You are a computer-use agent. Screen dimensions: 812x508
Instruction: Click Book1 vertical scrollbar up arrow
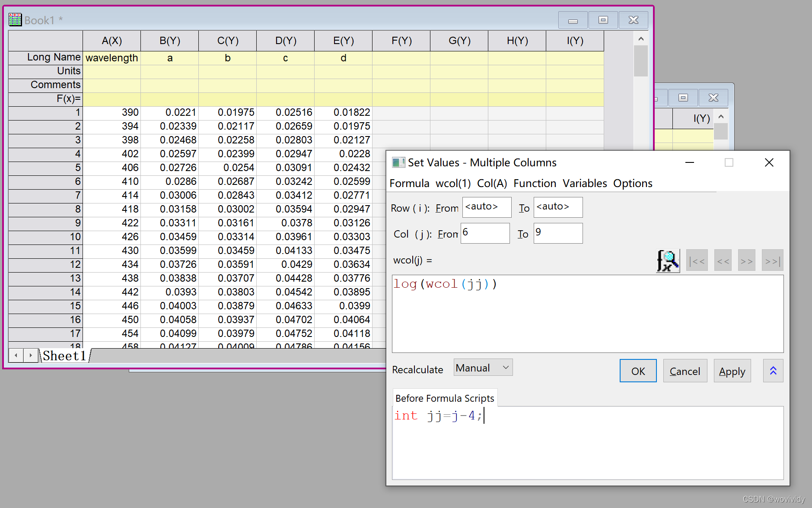[x=641, y=39]
